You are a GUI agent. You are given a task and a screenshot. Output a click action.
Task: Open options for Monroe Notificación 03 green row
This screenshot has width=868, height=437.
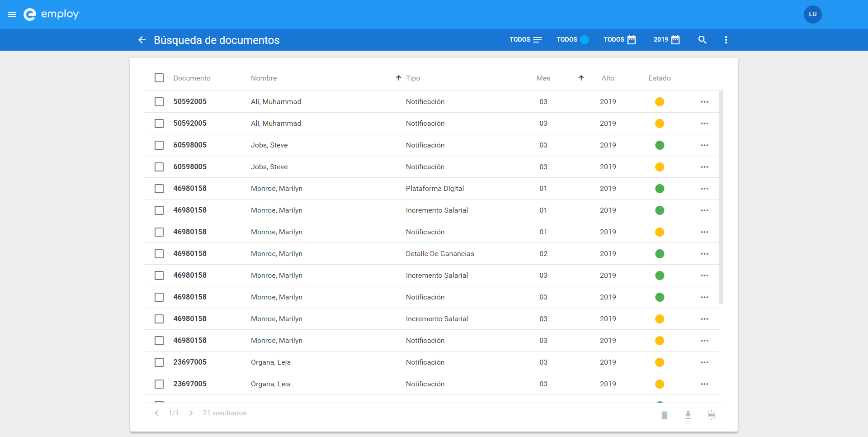click(704, 297)
